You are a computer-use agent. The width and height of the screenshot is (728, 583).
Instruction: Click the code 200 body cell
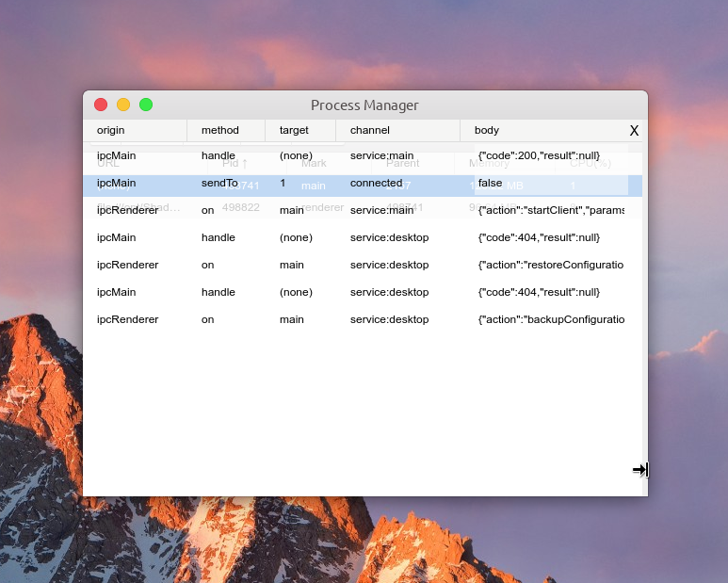(x=538, y=155)
